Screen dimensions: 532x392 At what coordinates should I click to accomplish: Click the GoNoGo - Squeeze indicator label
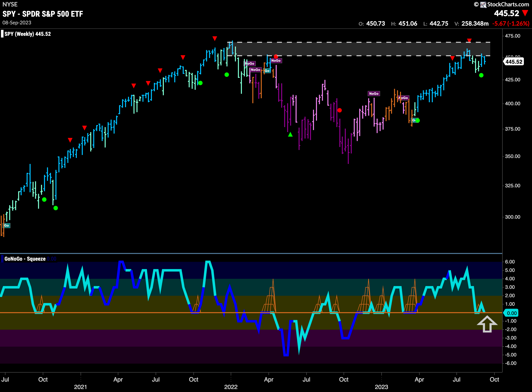tap(25, 259)
